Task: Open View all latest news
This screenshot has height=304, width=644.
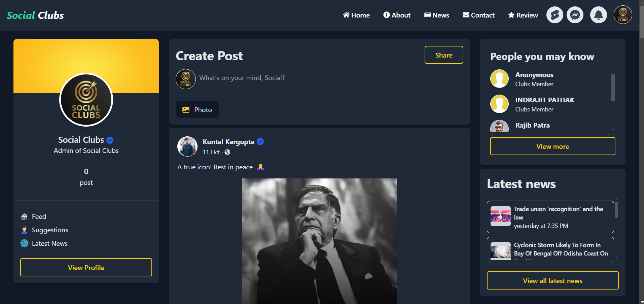Action: 552,281
